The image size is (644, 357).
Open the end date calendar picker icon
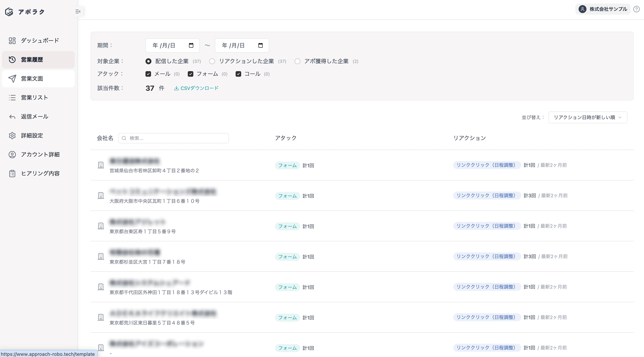click(261, 45)
